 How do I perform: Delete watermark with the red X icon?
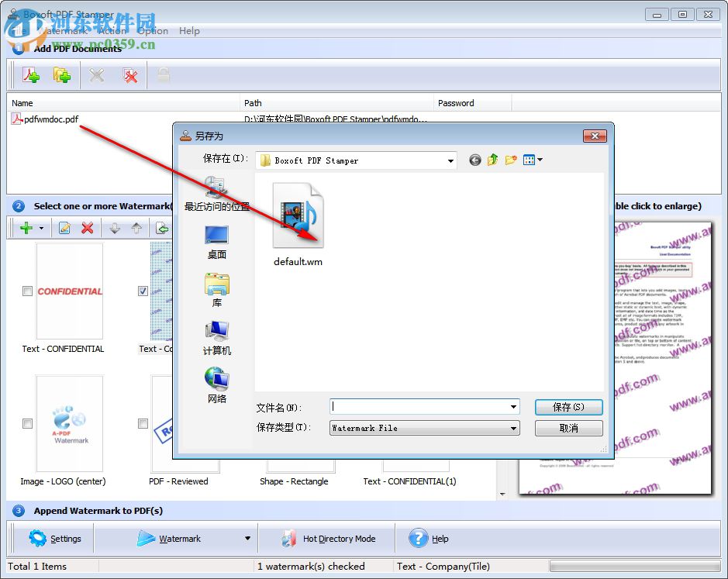[x=87, y=227]
